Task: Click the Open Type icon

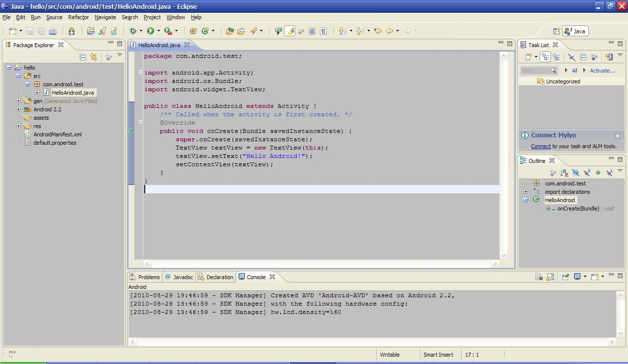Action: point(230,31)
